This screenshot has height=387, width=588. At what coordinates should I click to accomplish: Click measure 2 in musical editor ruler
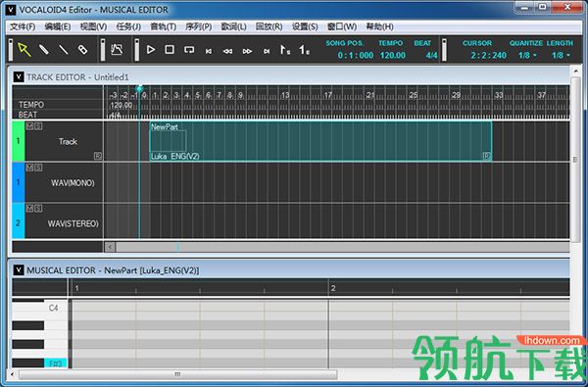(x=333, y=288)
